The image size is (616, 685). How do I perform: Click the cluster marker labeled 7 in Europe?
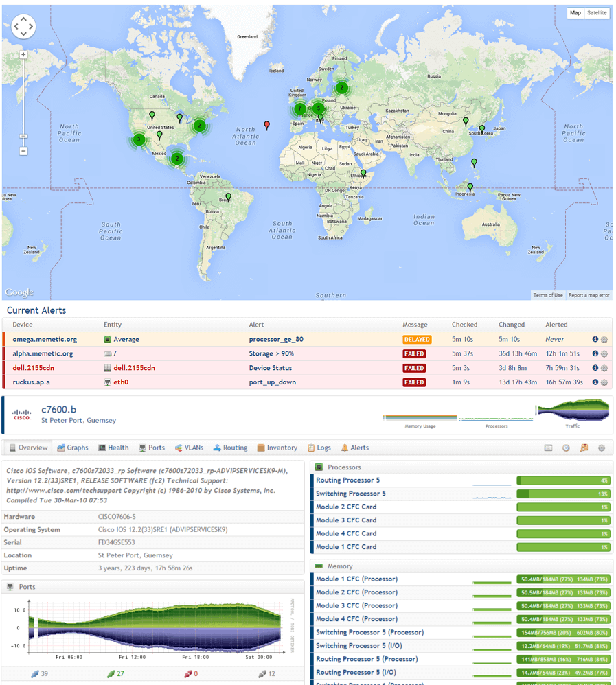pyautogui.click(x=299, y=108)
